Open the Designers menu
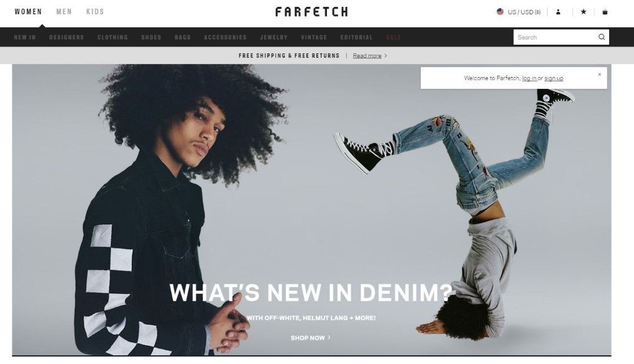Viewport: 634px width, 364px height. (x=67, y=37)
